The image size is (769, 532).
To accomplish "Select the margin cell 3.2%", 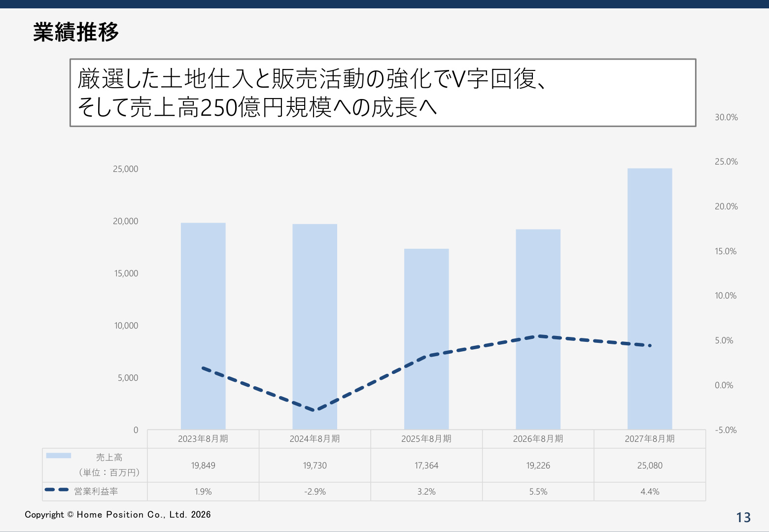I will coord(426,492).
